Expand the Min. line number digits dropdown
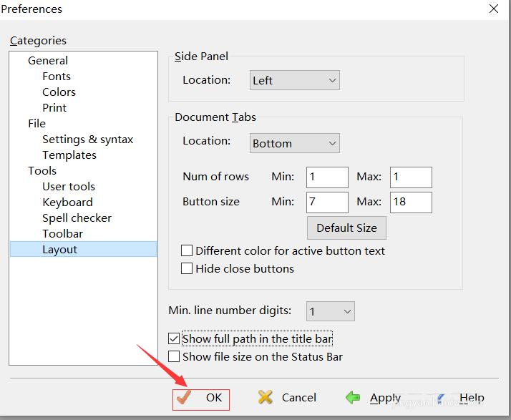This screenshot has width=511, height=420. coord(330,311)
